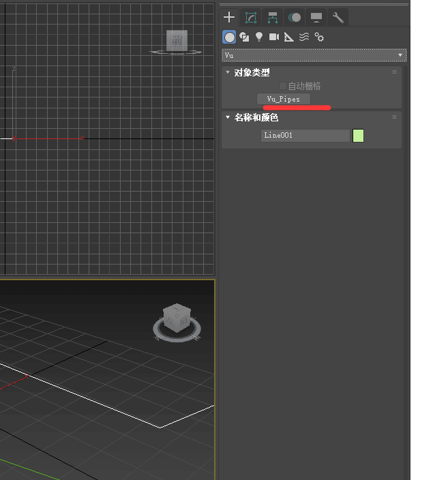Viewport: 448px width, 480px height.
Task: Open the Hierarchy panel tab
Action: coord(273,18)
